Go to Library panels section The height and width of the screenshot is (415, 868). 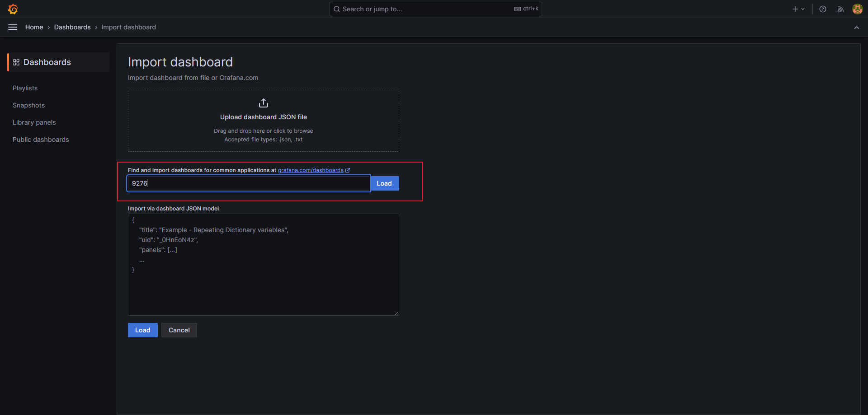(34, 122)
